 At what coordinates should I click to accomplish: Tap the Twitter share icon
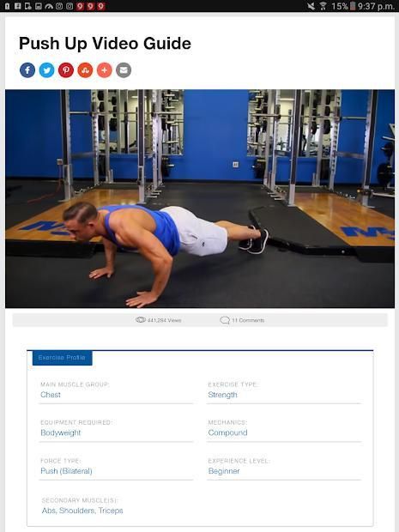47,70
